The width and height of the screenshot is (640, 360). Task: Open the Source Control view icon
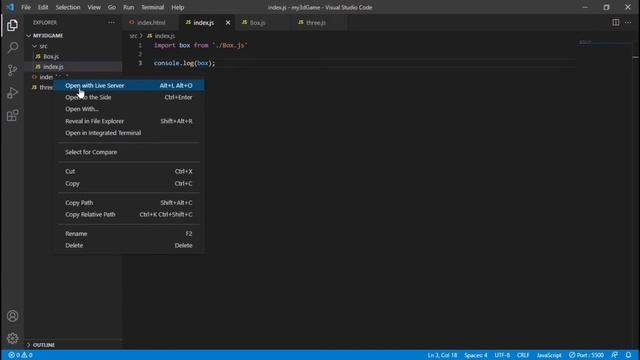coord(12,70)
